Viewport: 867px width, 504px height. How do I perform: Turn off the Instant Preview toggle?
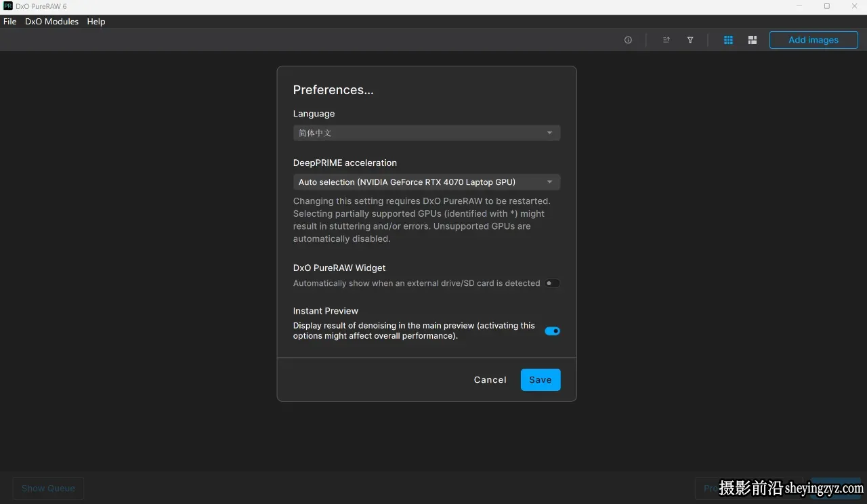pyautogui.click(x=553, y=331)
